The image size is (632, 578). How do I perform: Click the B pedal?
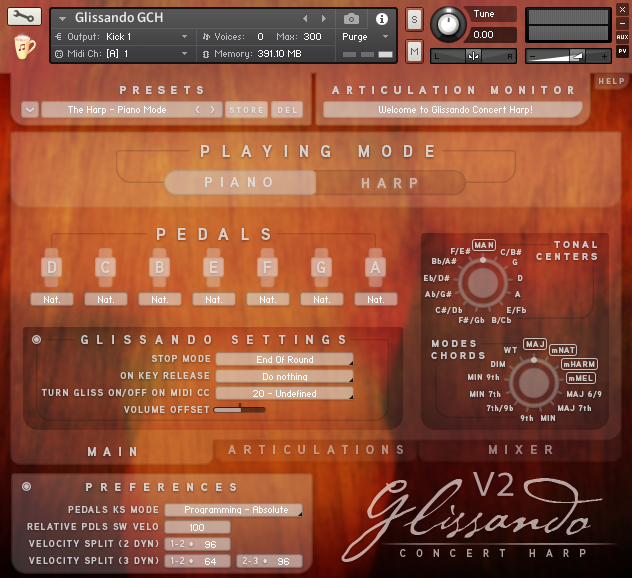coord(160,268)
